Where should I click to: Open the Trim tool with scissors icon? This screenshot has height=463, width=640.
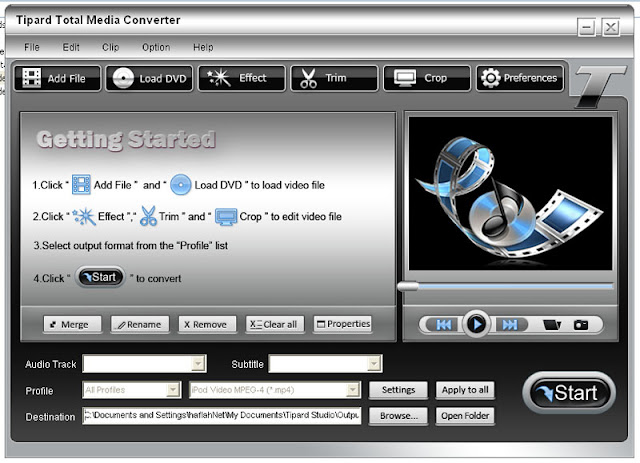coord(334,78)
